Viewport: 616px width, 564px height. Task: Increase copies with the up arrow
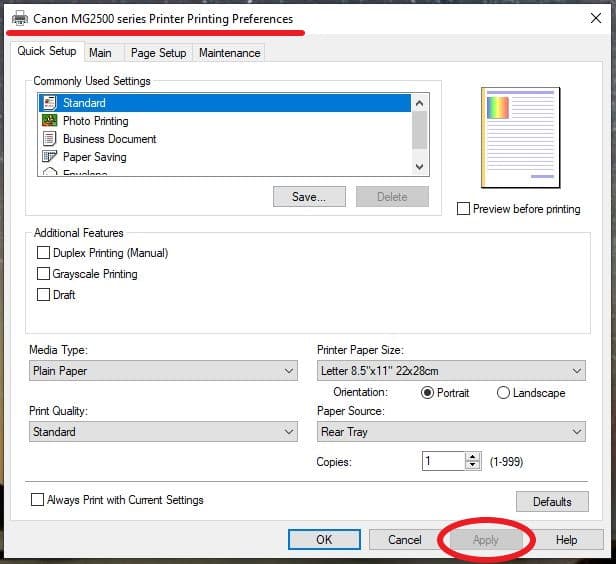[473, 457]
